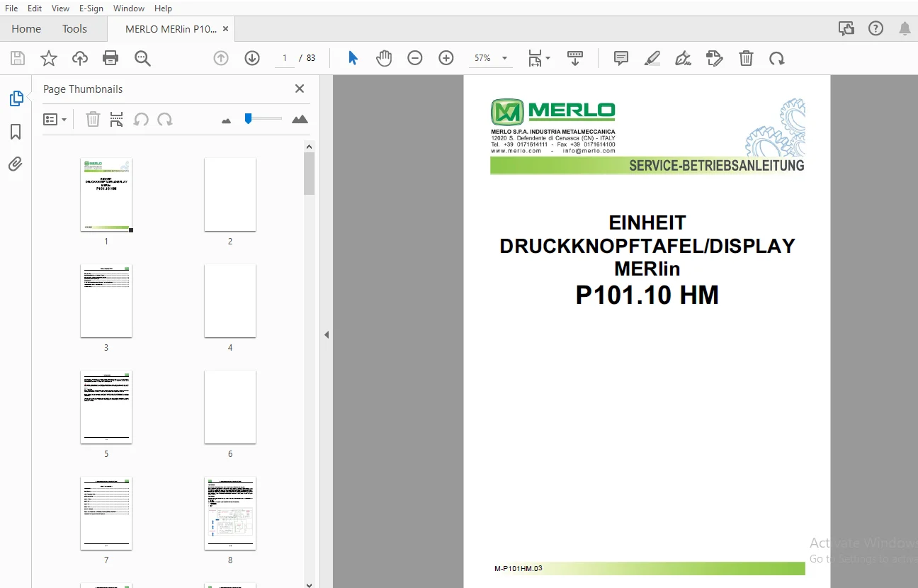Select the highlight text tool

(x=652, y=58)
